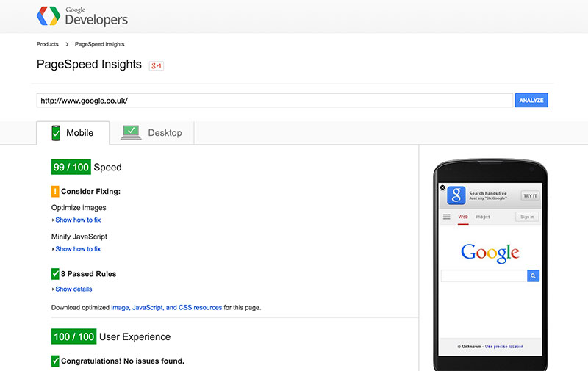Select the Mobile tab
The width and height of the screenshot is (588, 371).
[73, 133]
